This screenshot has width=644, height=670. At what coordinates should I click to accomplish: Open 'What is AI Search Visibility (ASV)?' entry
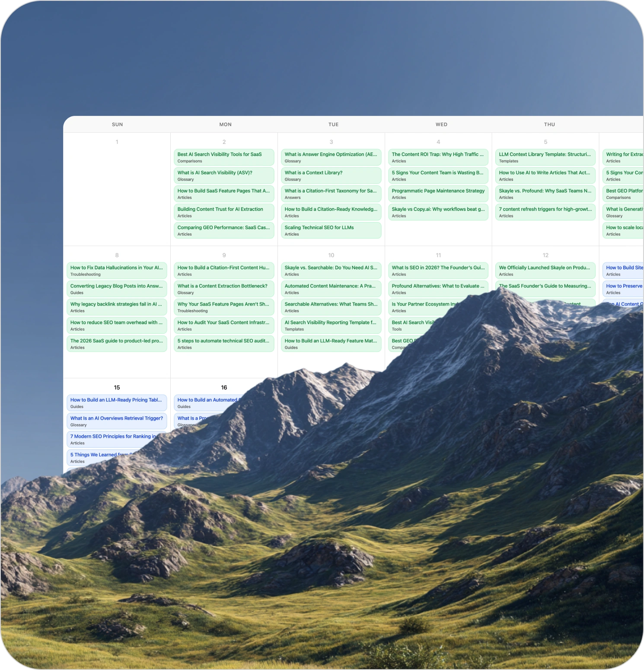pos(223,175)
